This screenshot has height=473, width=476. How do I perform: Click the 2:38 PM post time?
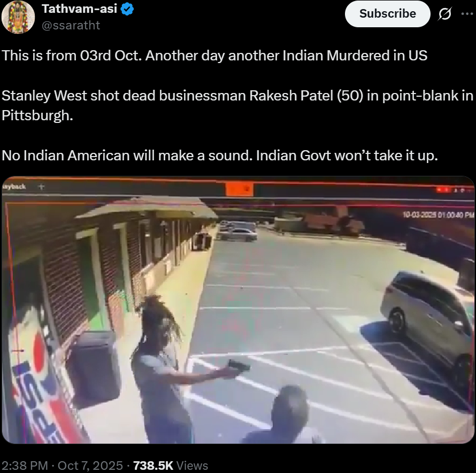pos(25,466)
